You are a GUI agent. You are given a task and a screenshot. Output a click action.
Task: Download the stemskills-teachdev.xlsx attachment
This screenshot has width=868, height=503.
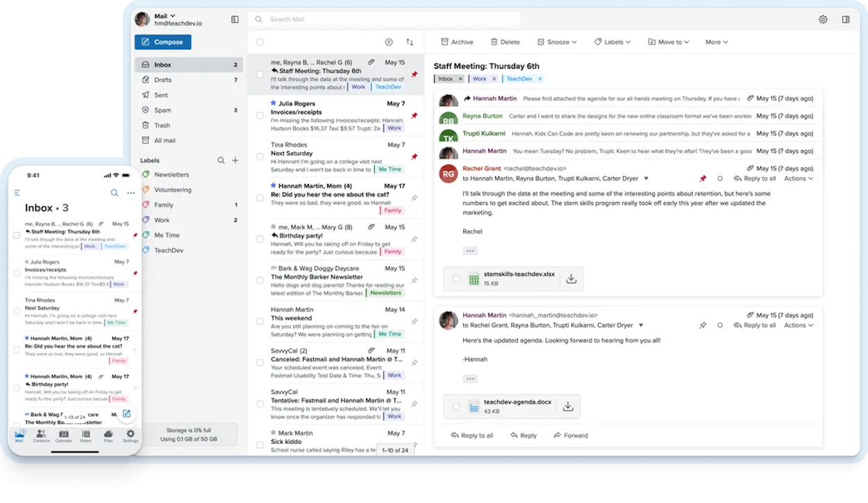pyautogui.click(x=571, y=278)
